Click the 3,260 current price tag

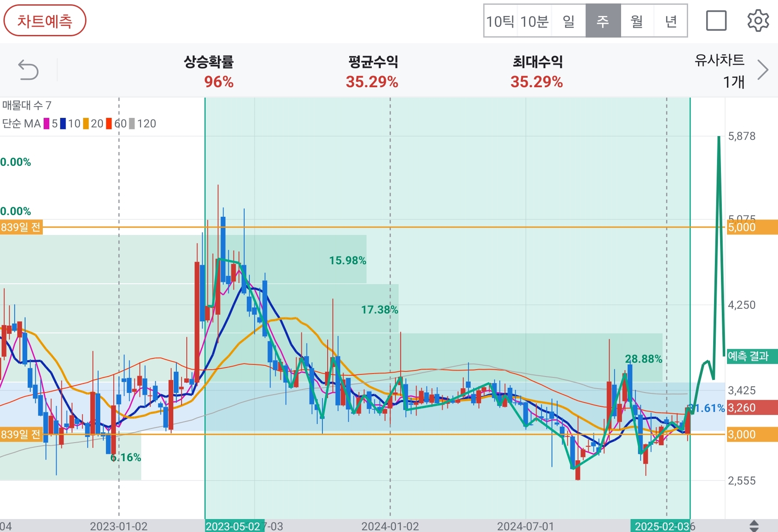[x=752, y=408]
